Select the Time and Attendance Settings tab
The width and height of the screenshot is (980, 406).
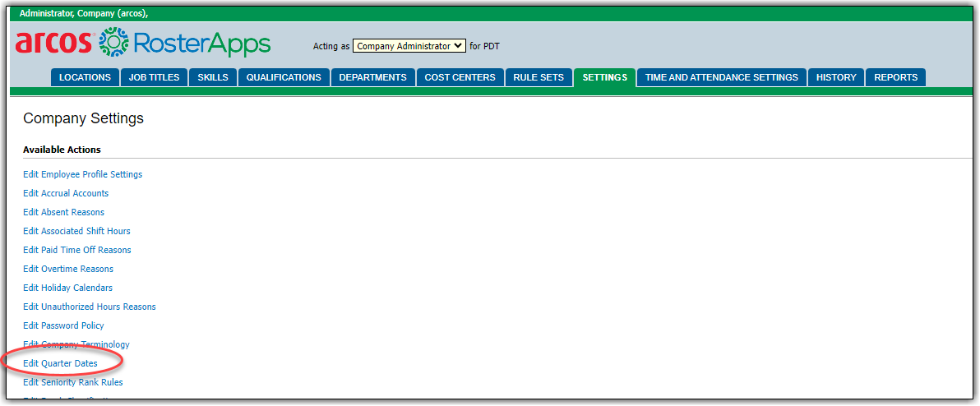click(721, 77)
